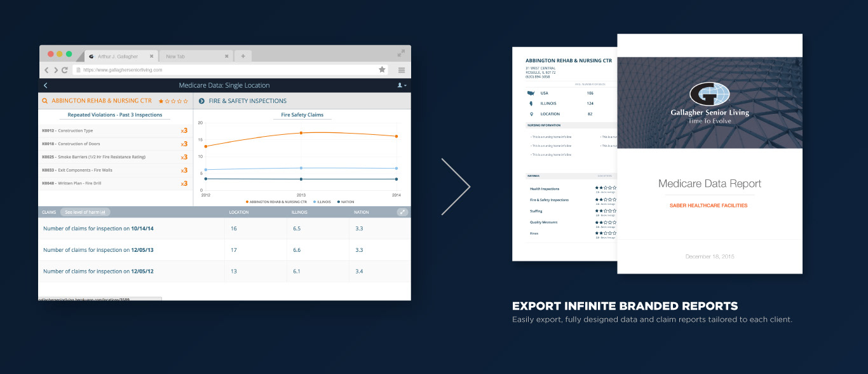Focus the gallagherseniorliving.com address bar

point(229,70)
